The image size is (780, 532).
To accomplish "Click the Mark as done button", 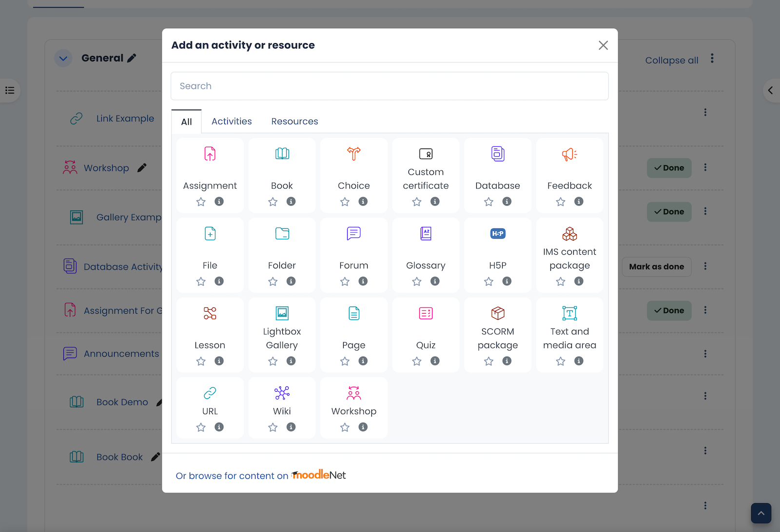I will [656, 266].
